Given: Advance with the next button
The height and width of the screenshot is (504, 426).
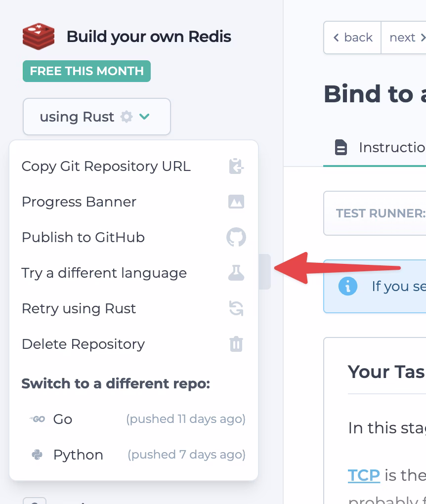Looking at the screenshot, I should tap(404, 38).
